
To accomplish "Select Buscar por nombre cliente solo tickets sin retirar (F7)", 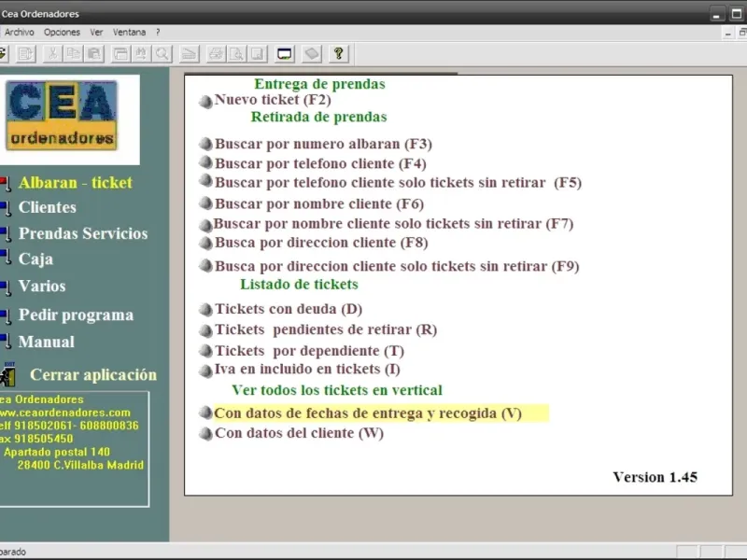I will [x=393, y=223].
